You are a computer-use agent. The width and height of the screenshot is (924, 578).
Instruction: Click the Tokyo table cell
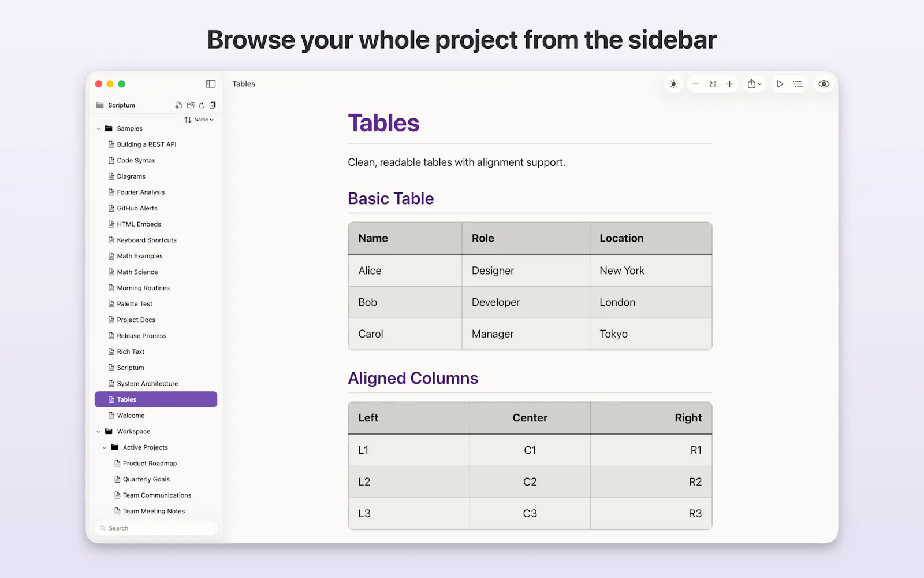[x=651, y=334]
